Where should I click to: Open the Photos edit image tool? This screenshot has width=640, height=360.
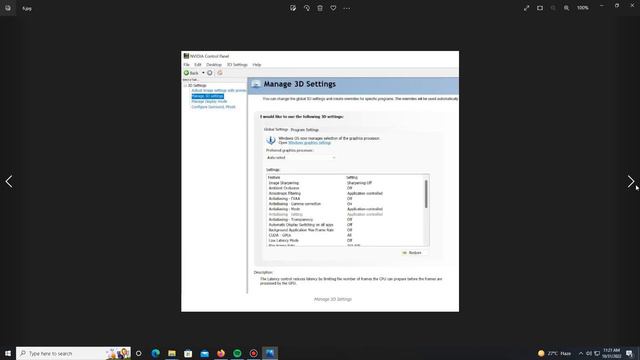pyautogui.click(x=293, y=8)
